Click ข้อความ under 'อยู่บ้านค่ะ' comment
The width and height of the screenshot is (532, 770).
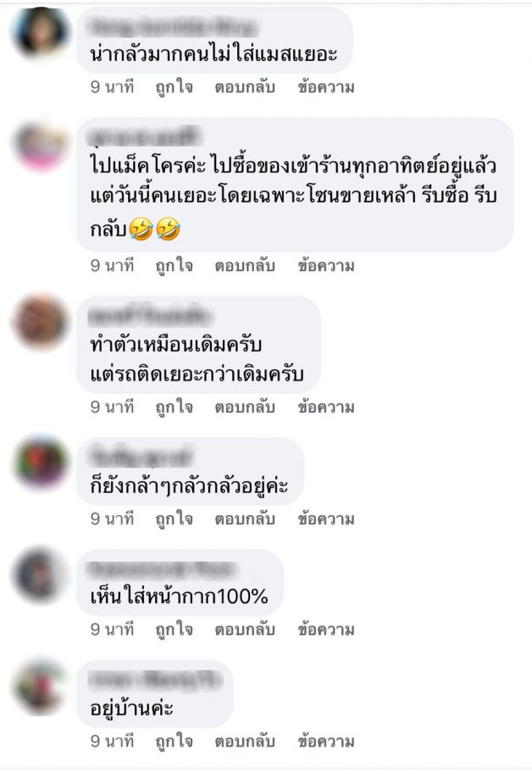coord(325,741)
